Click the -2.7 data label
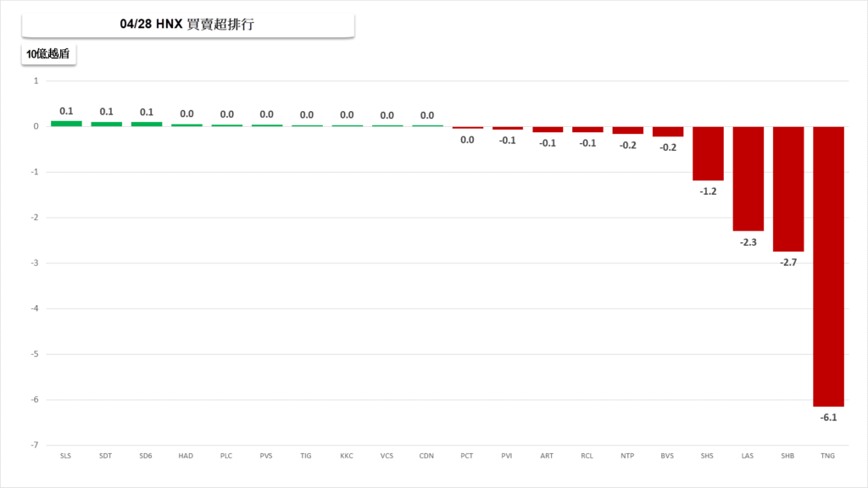 (788, 263)
